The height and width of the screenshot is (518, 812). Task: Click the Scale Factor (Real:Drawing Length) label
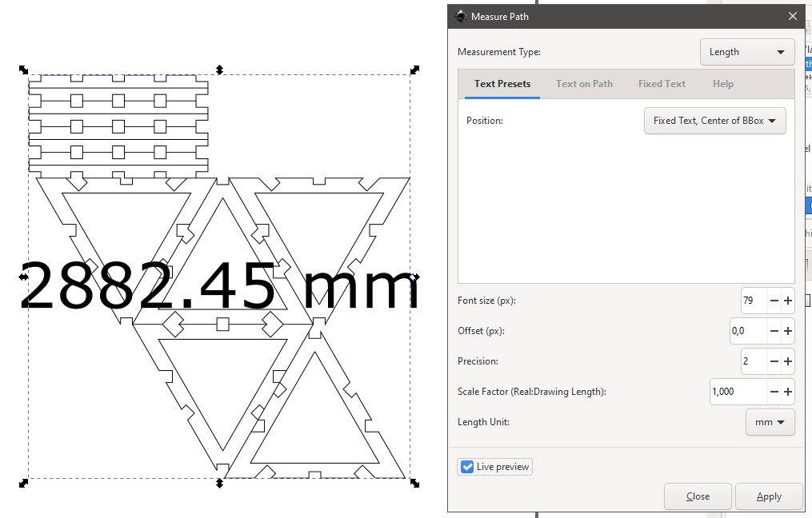tap(531, 392)
